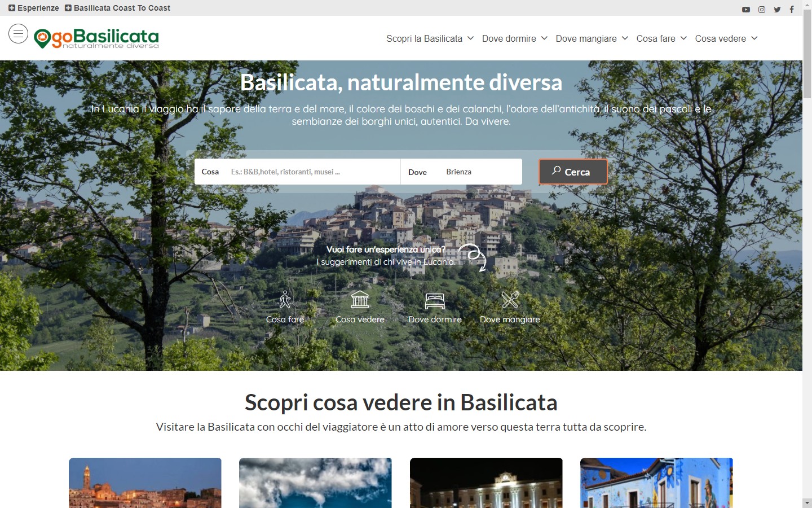Open the Matera night view thumbnail
Viewport: 812px width, 508px height.
(145, 483)
